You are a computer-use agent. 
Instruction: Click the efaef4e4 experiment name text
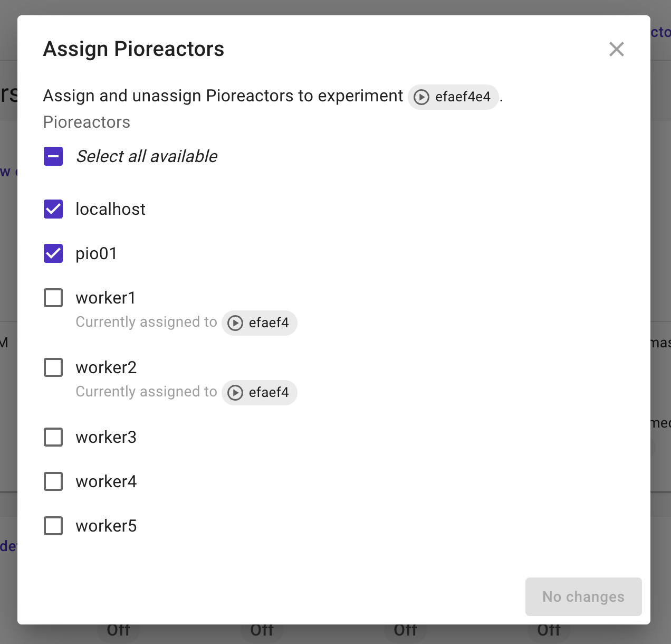point(463,97)
